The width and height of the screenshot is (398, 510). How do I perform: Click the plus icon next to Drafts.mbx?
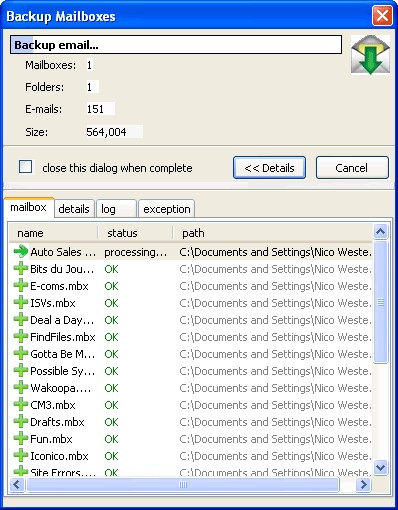click(21, 422)
